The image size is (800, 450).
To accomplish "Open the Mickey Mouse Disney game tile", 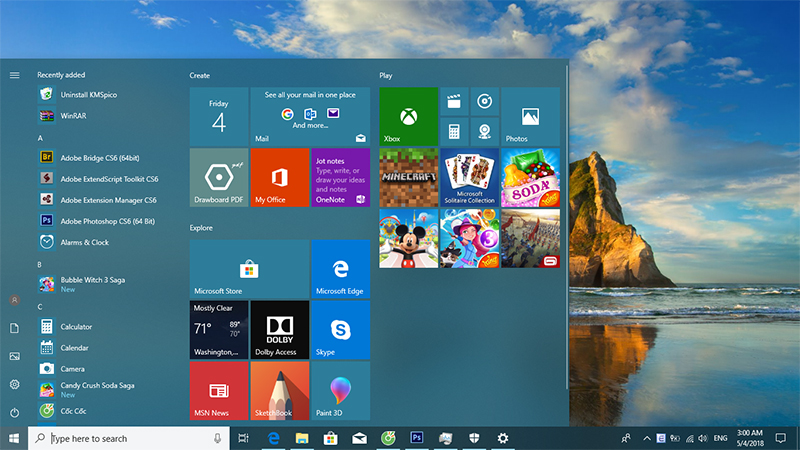I will [x=408, y=238].
